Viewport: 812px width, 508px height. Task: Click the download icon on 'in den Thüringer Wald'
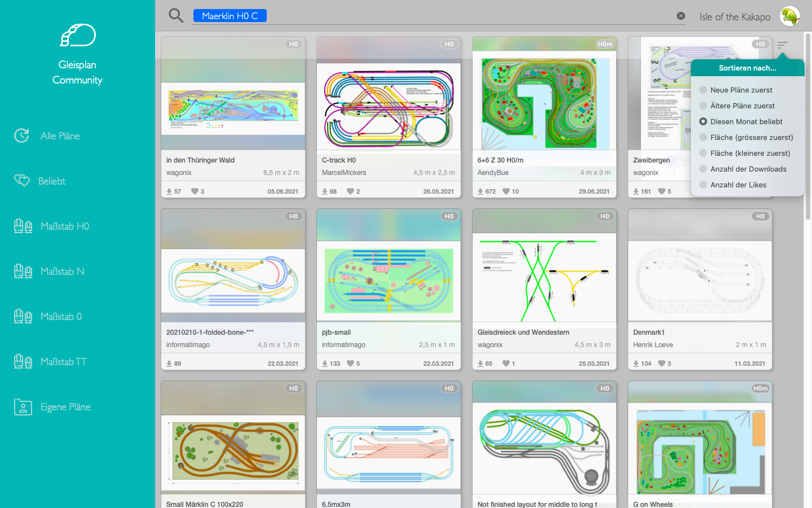tap(169, 191)
